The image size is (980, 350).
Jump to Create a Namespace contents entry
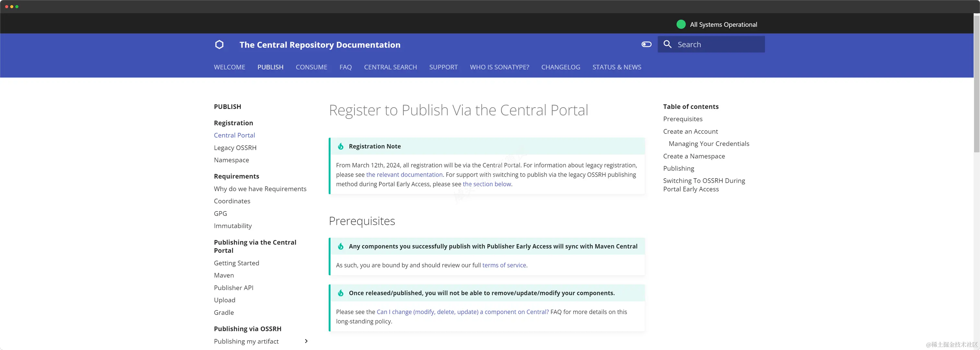694,156
